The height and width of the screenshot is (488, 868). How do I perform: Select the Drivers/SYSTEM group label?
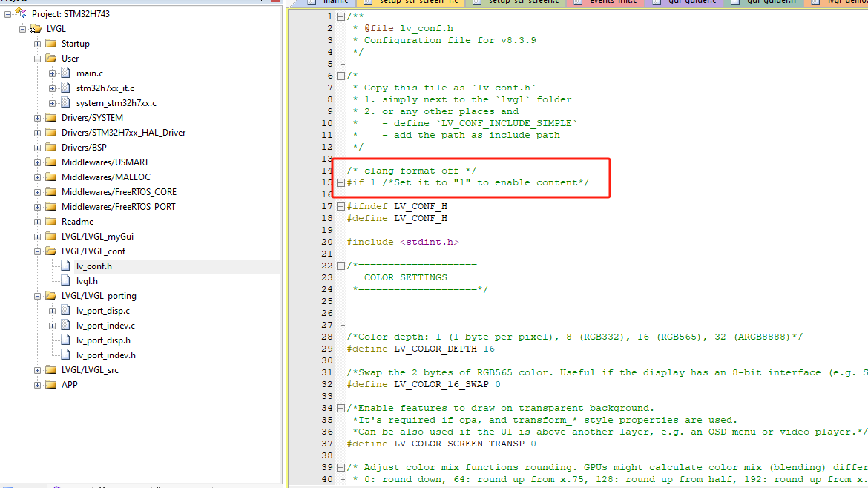[92, 118]
